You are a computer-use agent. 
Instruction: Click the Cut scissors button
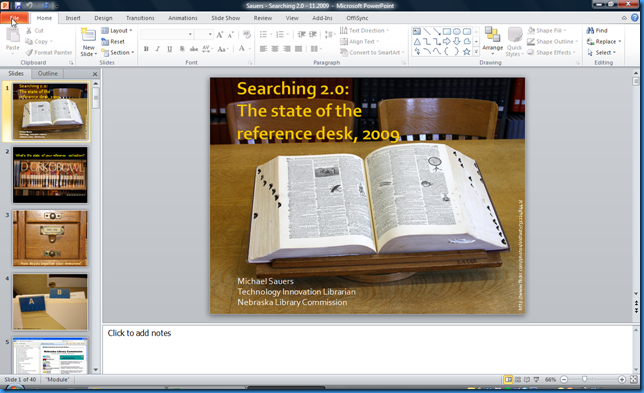click(34, 30)
